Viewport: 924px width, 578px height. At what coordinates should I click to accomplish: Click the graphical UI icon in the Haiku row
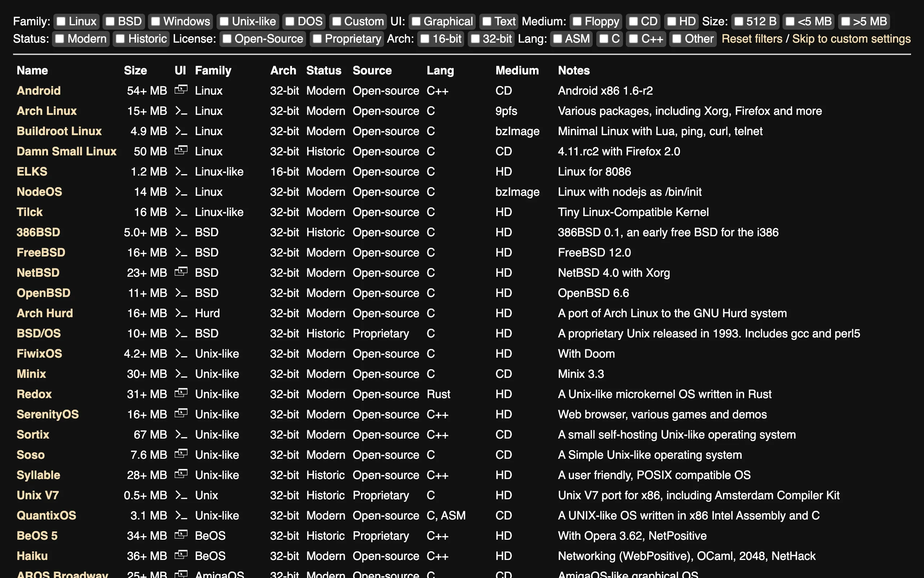[x=181, y=556]
